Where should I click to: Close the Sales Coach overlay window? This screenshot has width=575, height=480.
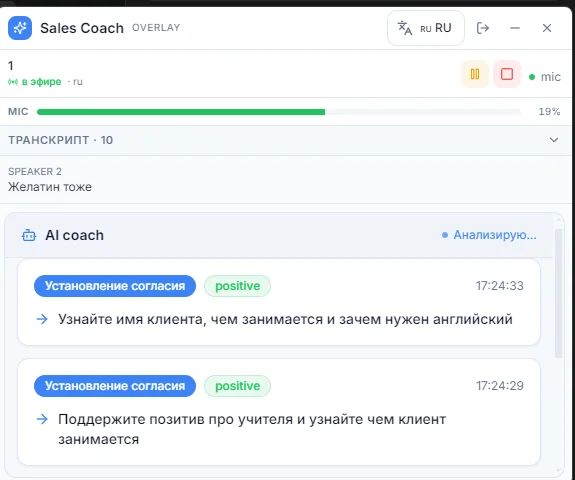[x=547, y=28]
